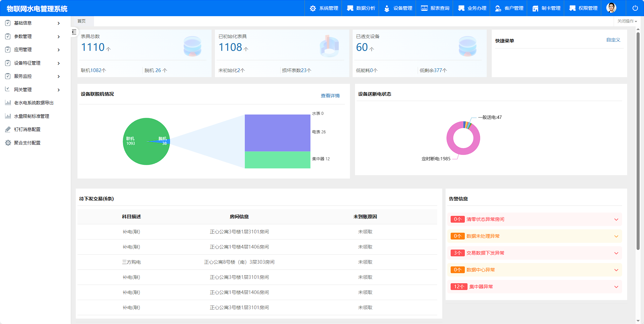Click the 水量限制标准管理 chart icon
This screenshot has height=324, width=644.
click(8, 116)
